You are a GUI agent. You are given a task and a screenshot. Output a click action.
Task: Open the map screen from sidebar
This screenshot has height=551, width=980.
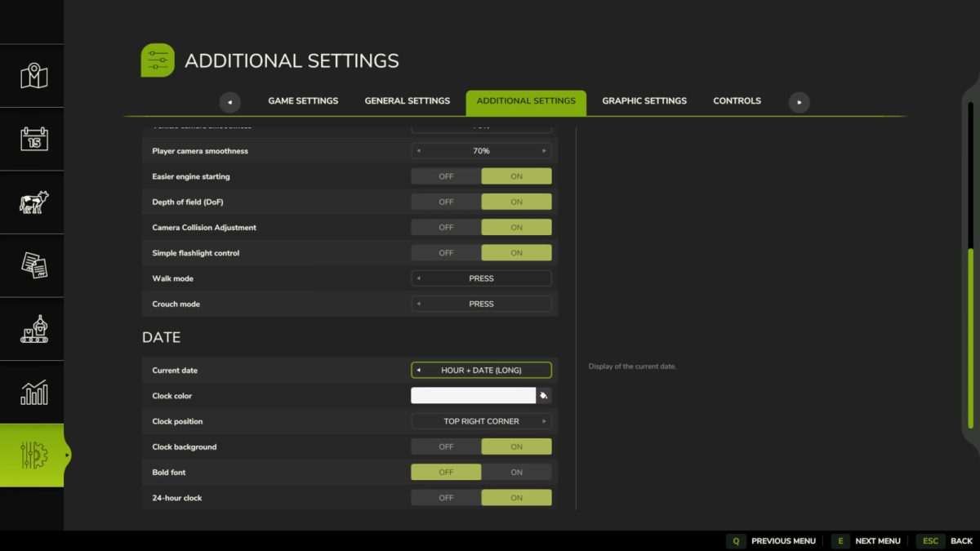[x=33, y=75]
